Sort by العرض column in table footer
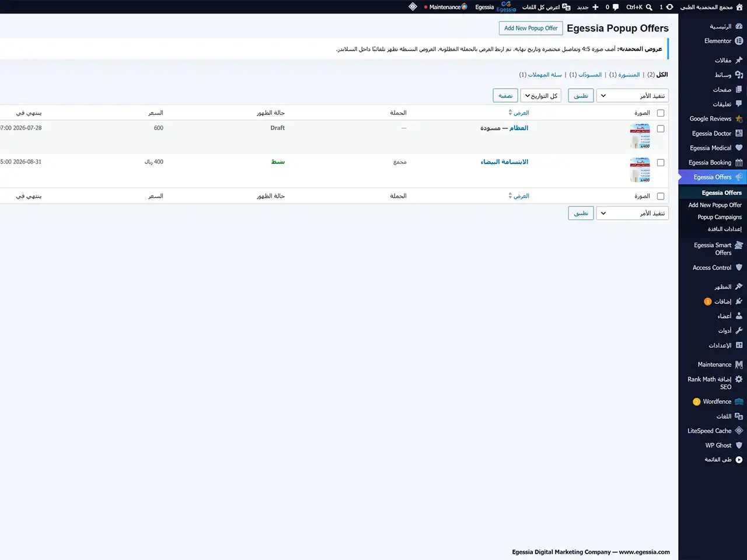The image size is (747, 560). pos(519,196)
